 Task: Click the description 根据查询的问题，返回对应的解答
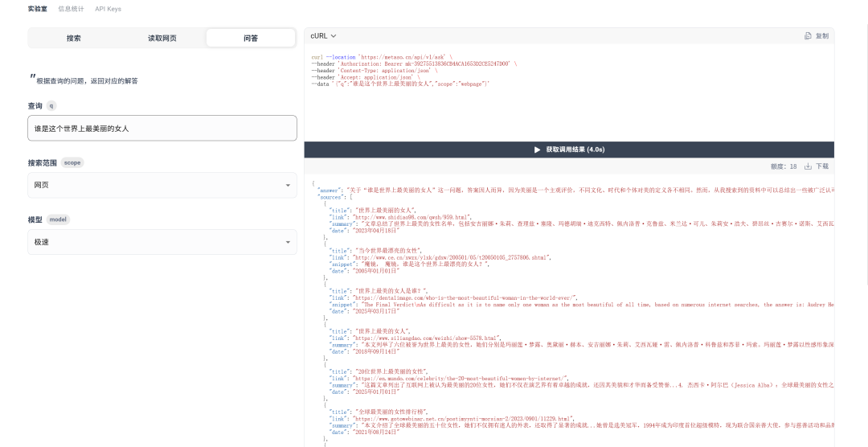tap(87, 81)
